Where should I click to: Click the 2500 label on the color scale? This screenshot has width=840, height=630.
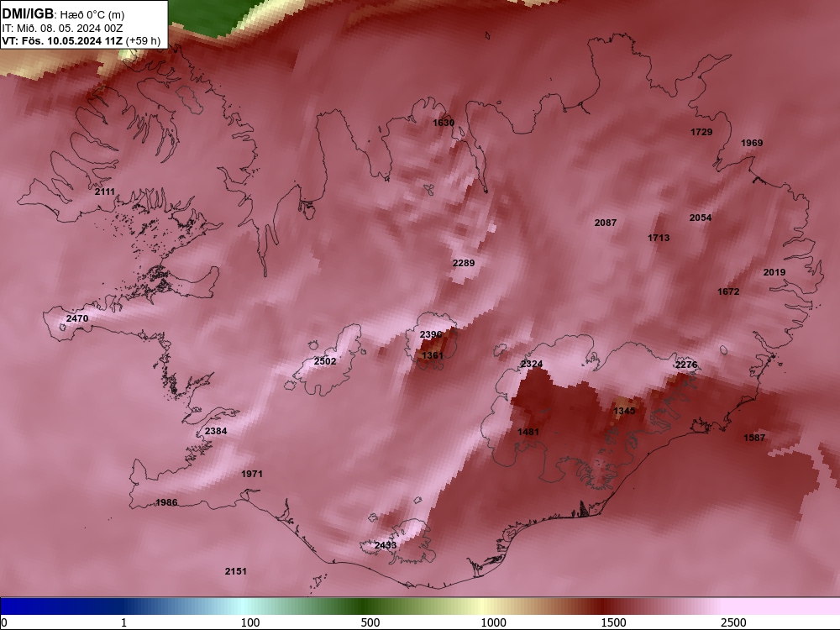[x=733, y=622]
